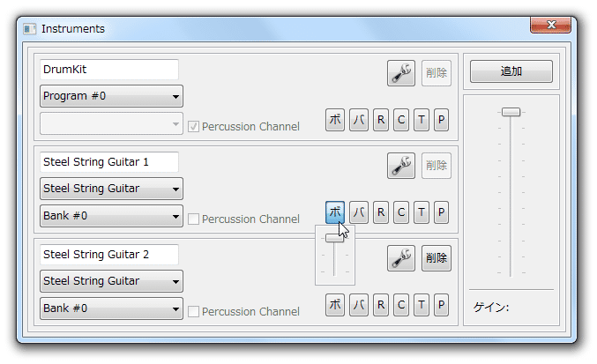Open the Bank #0 dropdown for Guitar 2
Screen dimensions: 597x364
111,308
